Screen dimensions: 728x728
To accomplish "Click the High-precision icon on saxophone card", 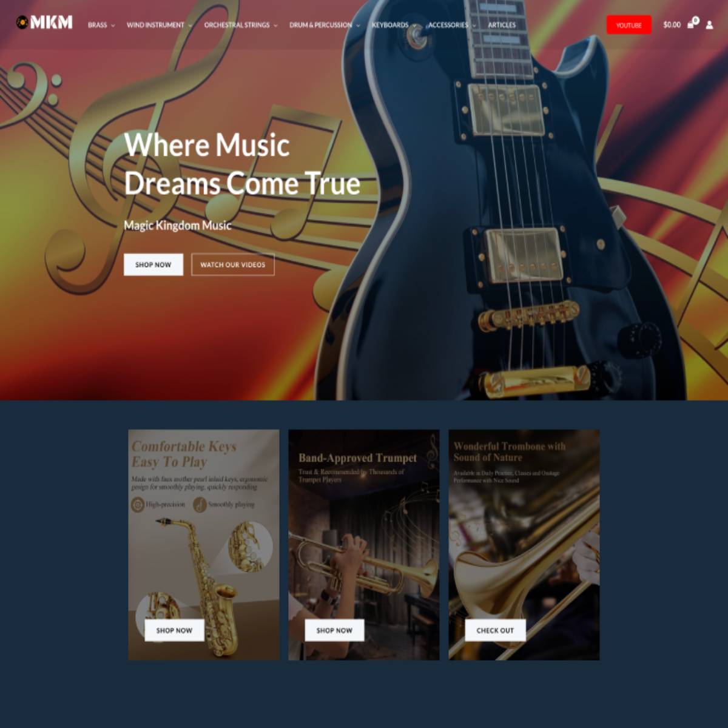I will click(x=138, y=504).
